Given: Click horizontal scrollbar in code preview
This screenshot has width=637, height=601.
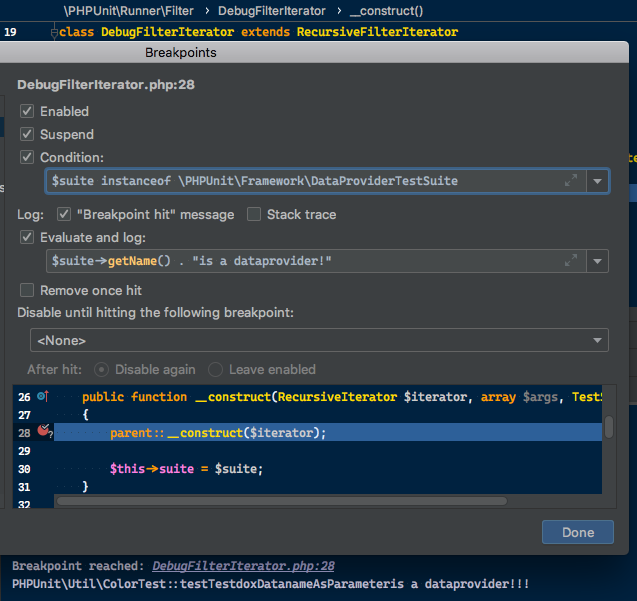Looking at the screenshot, I should 282,501.
